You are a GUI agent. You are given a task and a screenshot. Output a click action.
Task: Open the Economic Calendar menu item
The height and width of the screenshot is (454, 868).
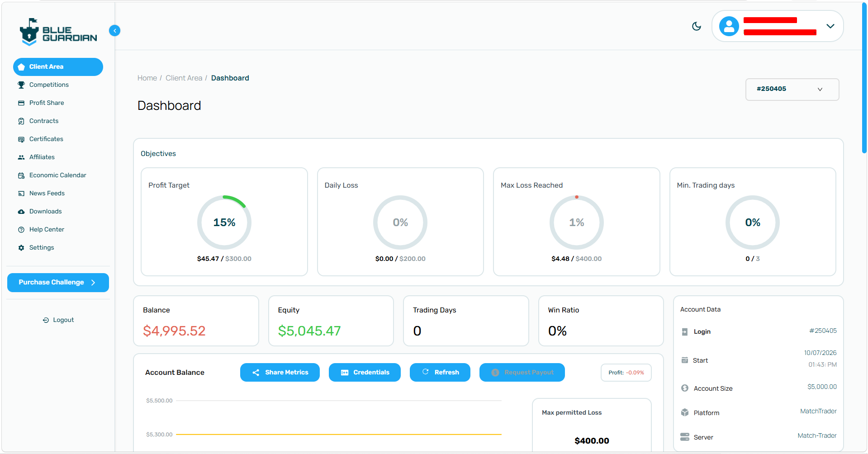point(58,175)
